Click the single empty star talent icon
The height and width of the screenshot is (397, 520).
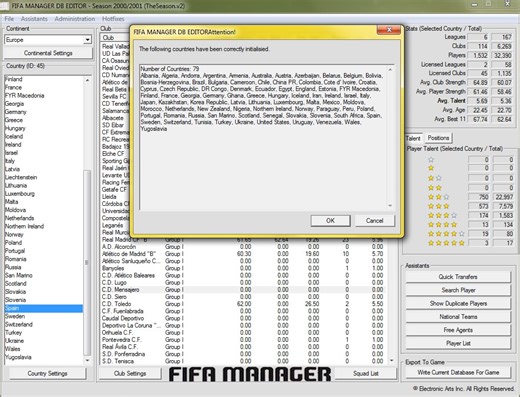coord(431,160)
